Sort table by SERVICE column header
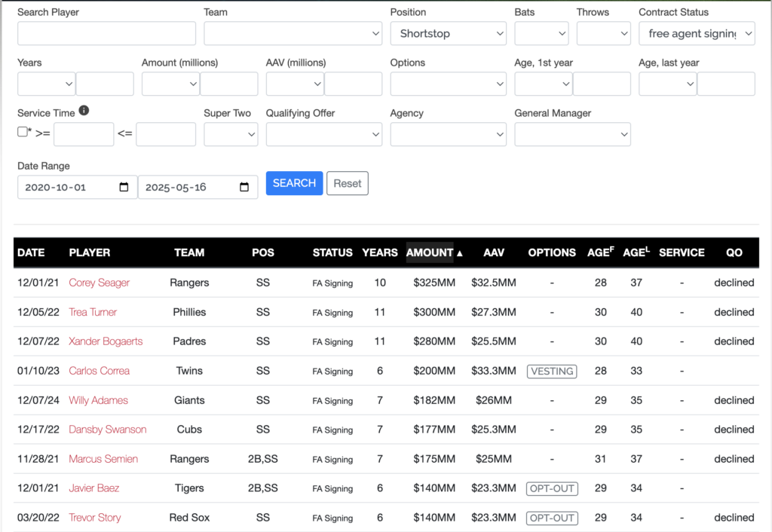The image size is (772, 532). [682, 252]
